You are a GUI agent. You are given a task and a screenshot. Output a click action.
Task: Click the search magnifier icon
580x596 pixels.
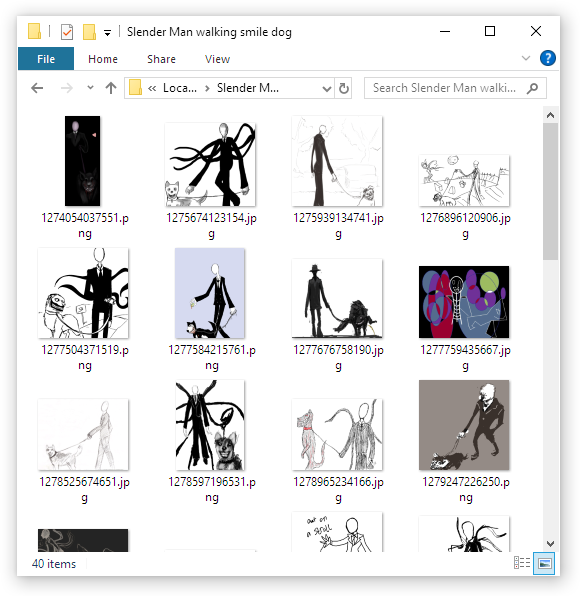click(x=533, y=88)
